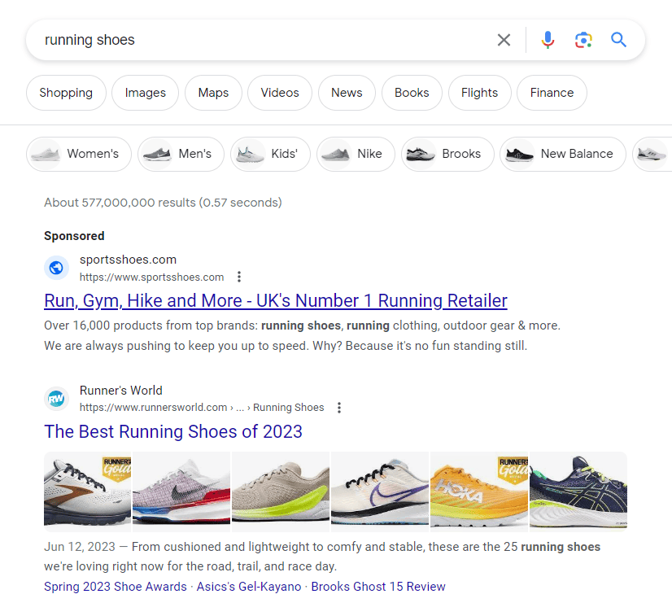Apply the New Balance filter chip

coord(563,154)
